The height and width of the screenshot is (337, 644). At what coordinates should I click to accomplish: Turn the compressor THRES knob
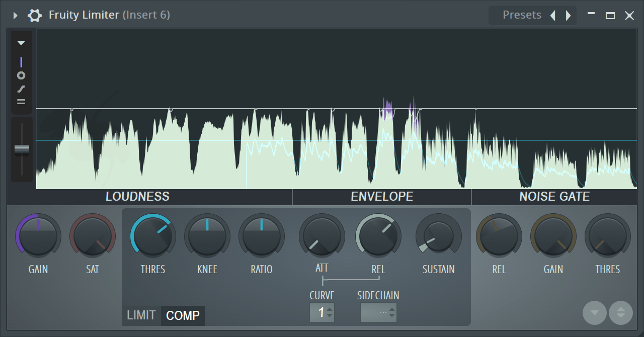pos(153,235)
